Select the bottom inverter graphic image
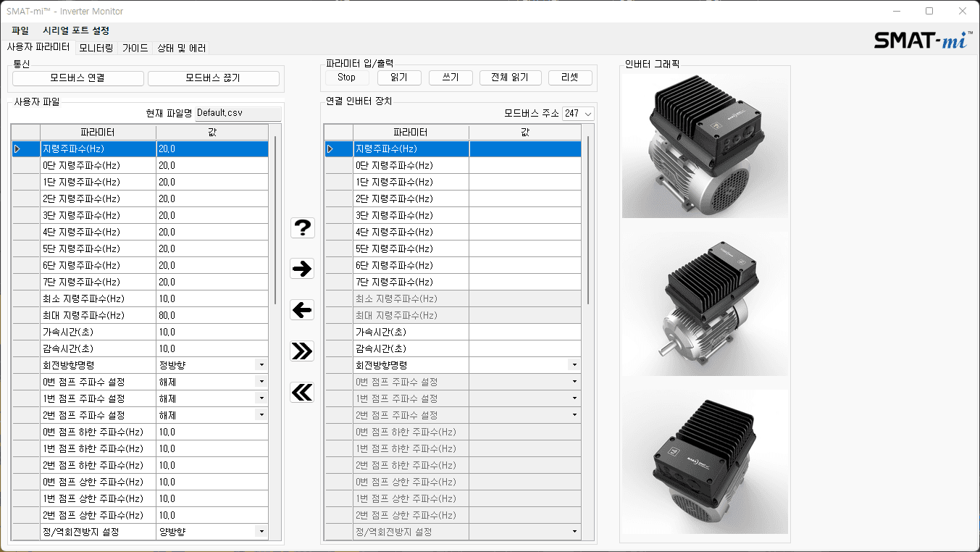 coord(705,461)
